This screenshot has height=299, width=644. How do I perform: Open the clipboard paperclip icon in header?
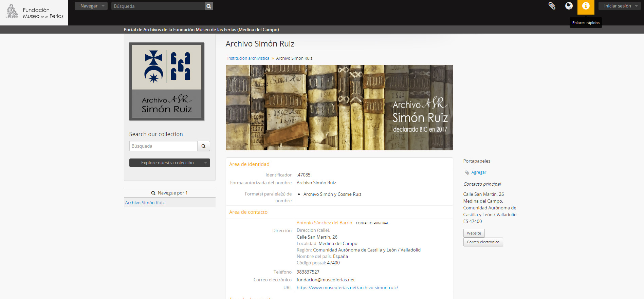tap(552, 6)
